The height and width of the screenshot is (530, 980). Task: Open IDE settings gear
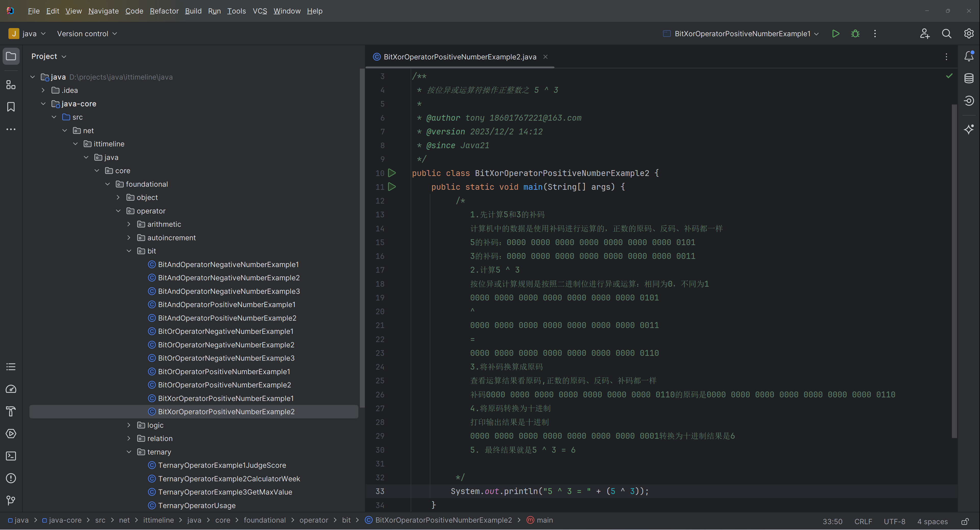tap(969, 33)
